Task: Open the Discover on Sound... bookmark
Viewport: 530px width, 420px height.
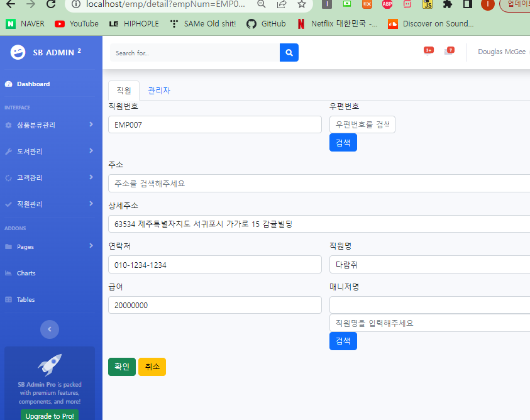Action: coord(431,24)
